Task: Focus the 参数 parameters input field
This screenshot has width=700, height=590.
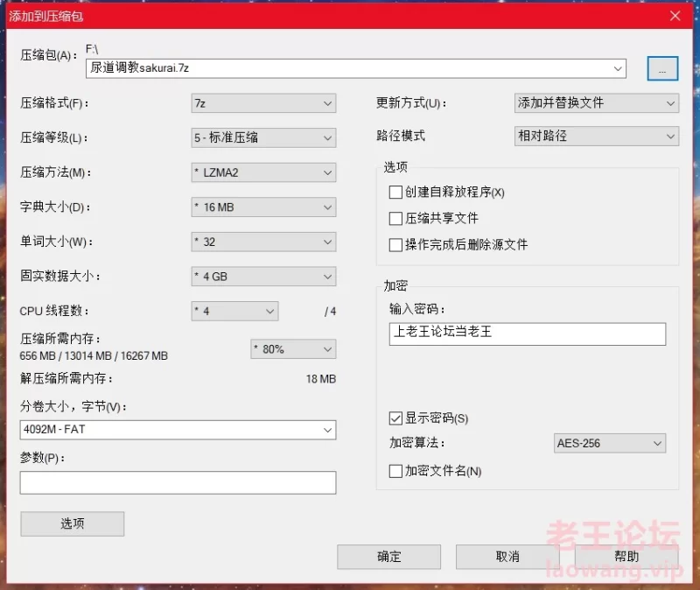Action: 178,482
